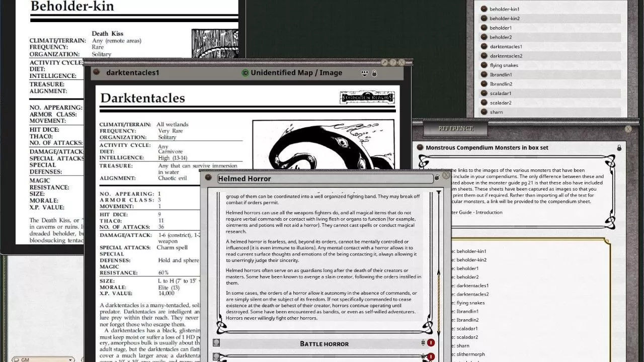Click the Helmed Horror record link icon
Screen dimensions: 644x362
tap(208, 178)
